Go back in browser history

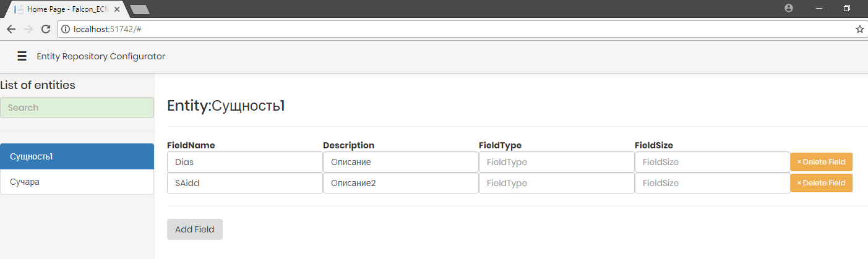pos(11,29)
